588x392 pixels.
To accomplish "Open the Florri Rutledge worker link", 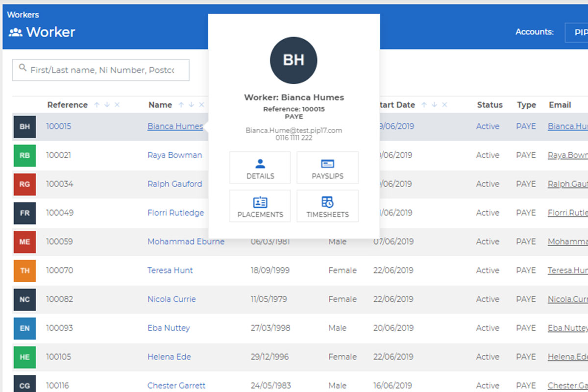I will pos(175,213).
